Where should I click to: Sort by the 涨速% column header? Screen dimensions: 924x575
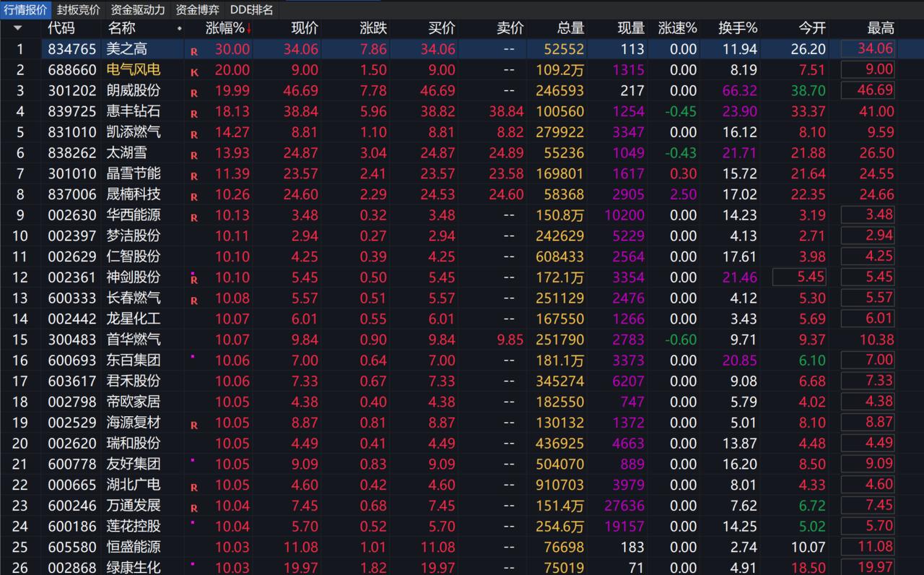pyautogui.click(x=678, y=28)
